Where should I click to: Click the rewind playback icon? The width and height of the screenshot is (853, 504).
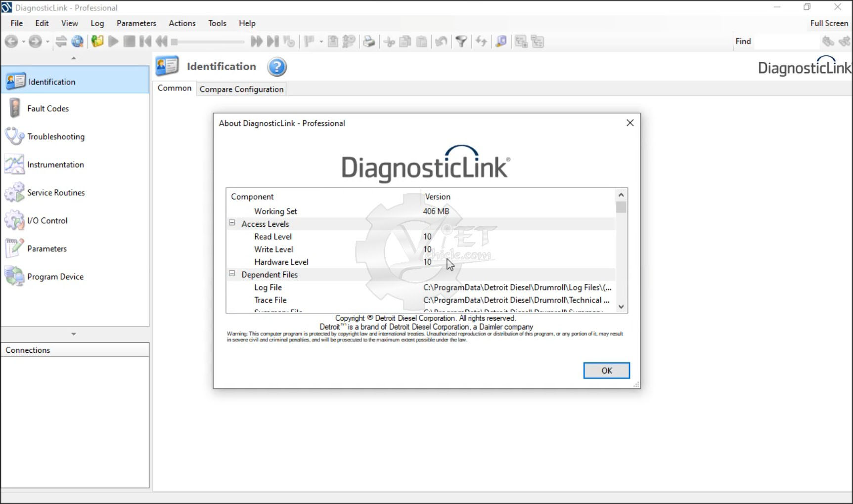161,42
